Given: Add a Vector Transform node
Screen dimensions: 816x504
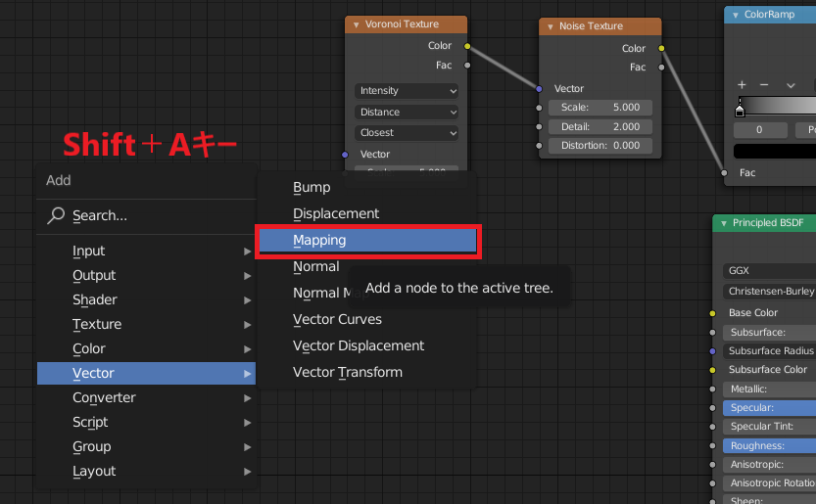Looking at the screenshot, I should click(x=367, y=373).
